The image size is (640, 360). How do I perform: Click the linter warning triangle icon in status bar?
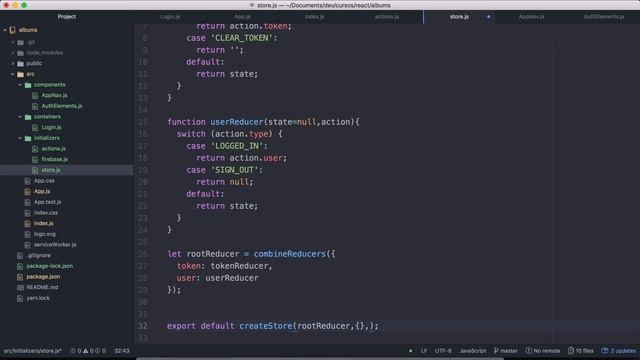tap(85, 351)
